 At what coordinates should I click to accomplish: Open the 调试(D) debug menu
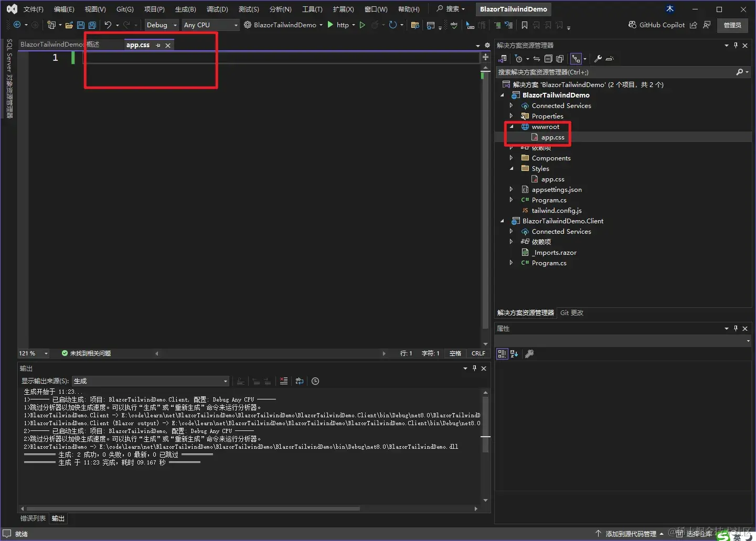point(217,9)
